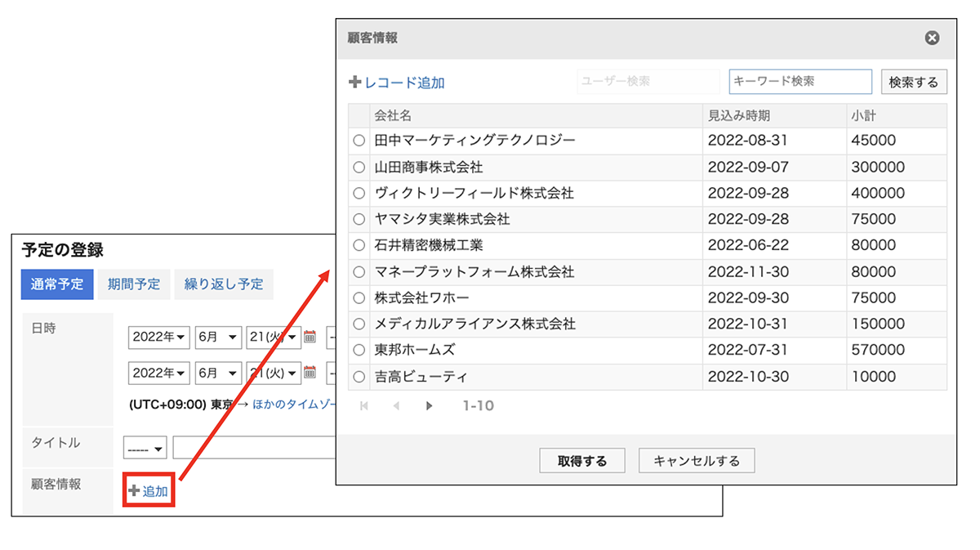This screenshot has width=980, height=550.
Task: Open the 2022年 year dropdown
Action: (x=158, y=338)
